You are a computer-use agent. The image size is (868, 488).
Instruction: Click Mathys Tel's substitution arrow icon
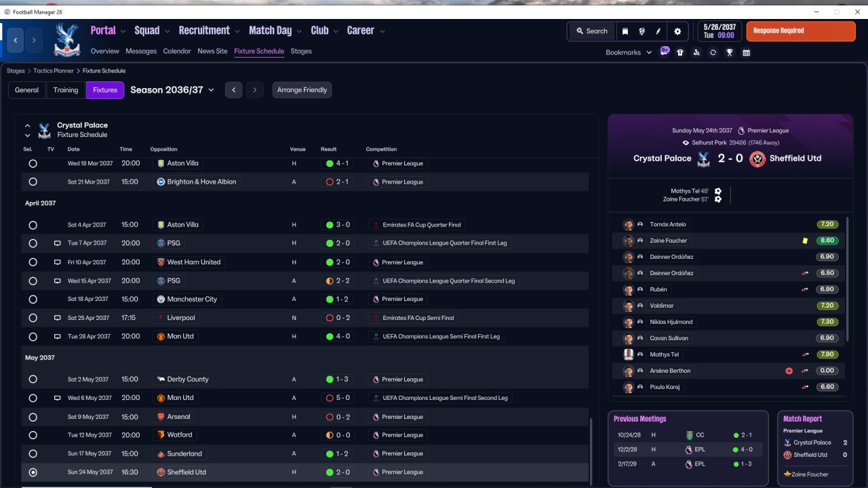[x=805, y=354]
